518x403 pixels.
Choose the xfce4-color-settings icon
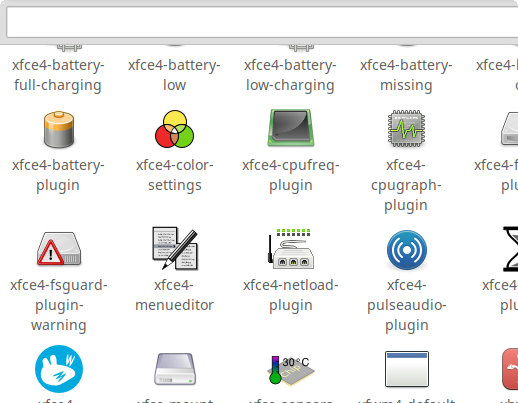(175, 129)
